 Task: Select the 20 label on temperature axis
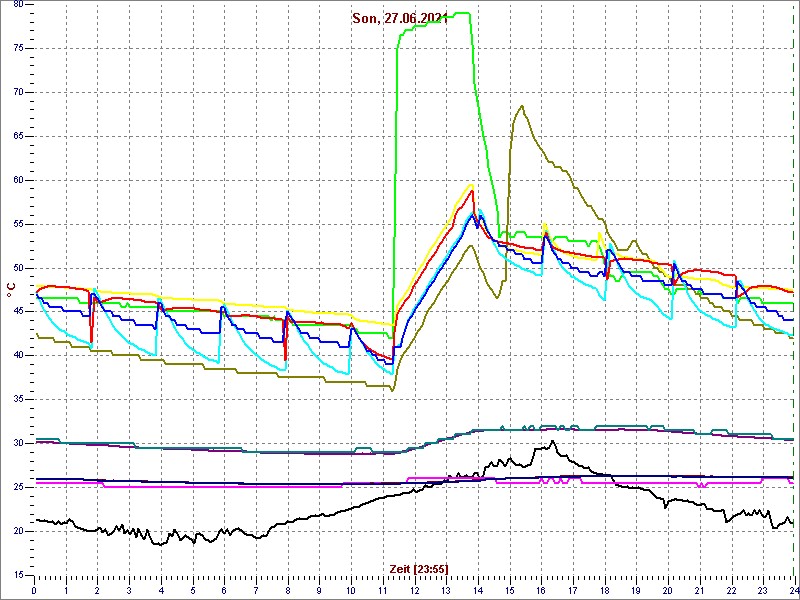[x=18, y=531]
